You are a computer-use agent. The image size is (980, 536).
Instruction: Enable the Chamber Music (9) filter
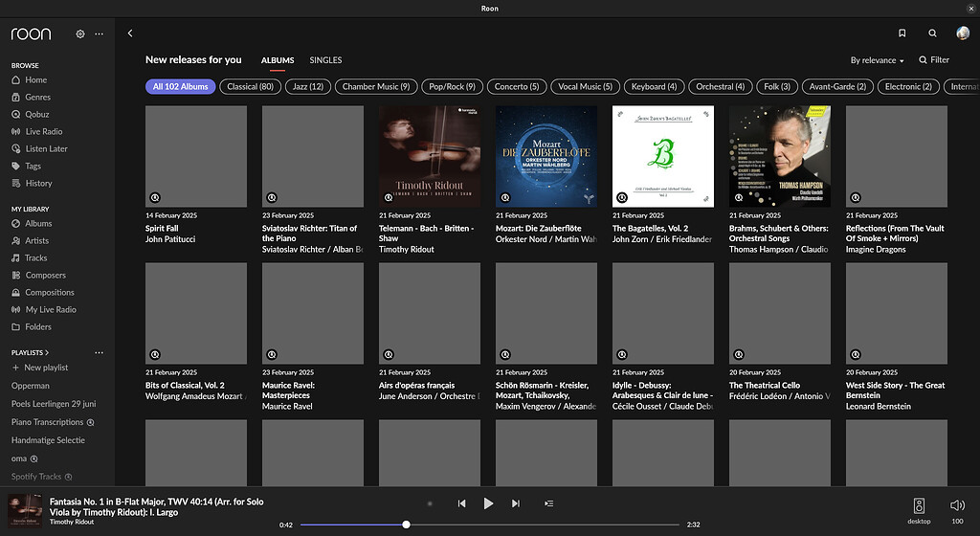[376, 87]
